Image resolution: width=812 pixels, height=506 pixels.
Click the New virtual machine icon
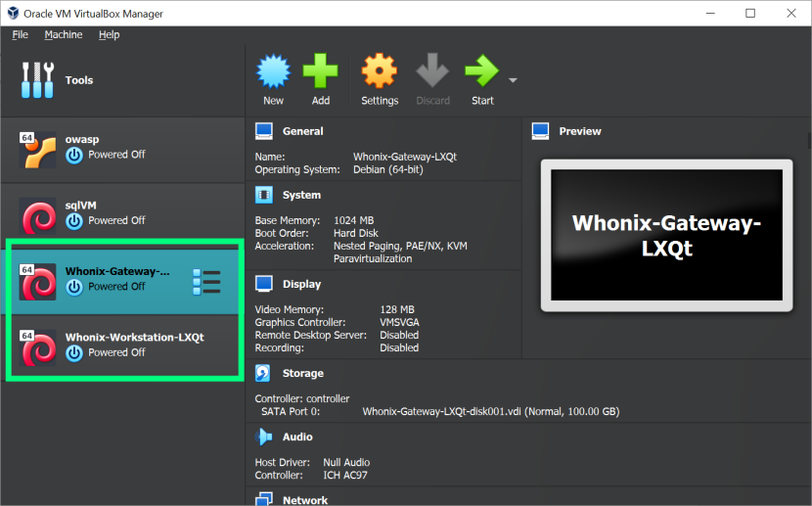point(273,70)
